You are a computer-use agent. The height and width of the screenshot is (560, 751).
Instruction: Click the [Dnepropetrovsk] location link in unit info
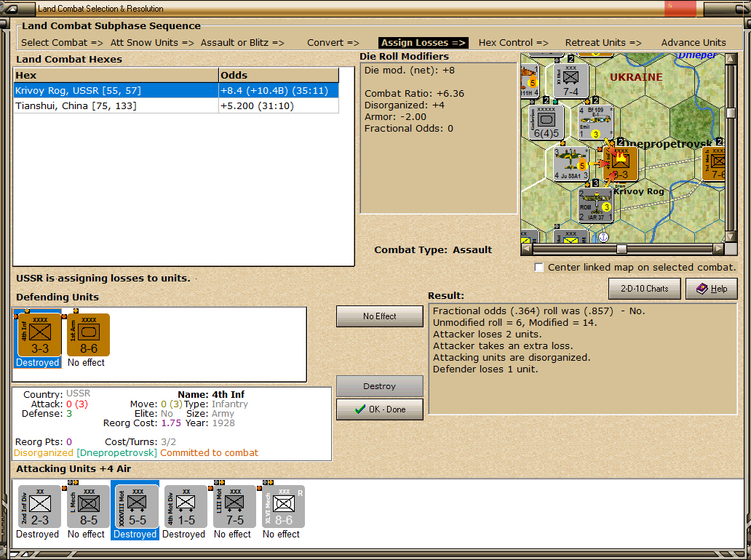[x=117, y=453]
